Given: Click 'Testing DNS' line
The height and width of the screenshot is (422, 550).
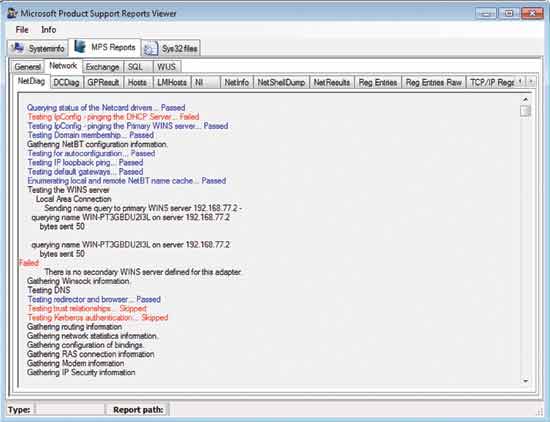Looking at the screenshot, I should tap(49, 290).
